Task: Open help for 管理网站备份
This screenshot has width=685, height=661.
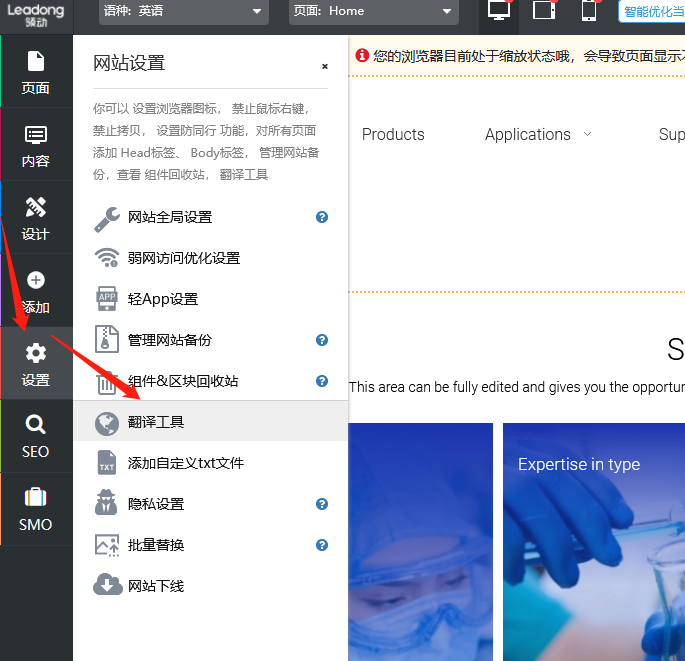Action: pyautogui.click(x=322, y=340)
